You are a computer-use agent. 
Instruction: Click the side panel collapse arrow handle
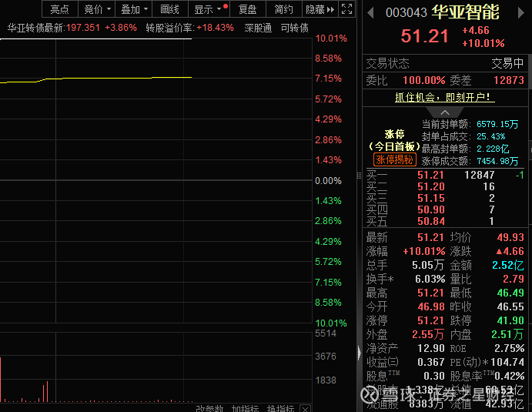360,353
